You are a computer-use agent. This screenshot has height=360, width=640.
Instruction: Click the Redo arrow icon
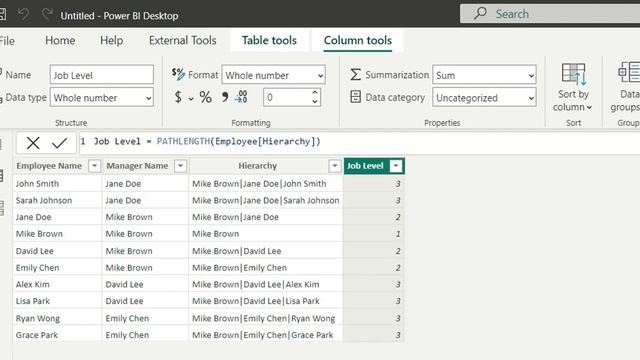47,15
